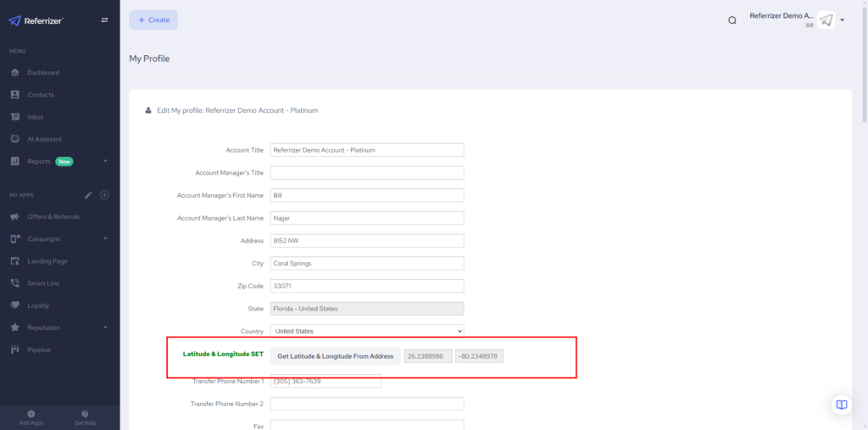Click the plus circle icon in My Apps

[105, 195]
